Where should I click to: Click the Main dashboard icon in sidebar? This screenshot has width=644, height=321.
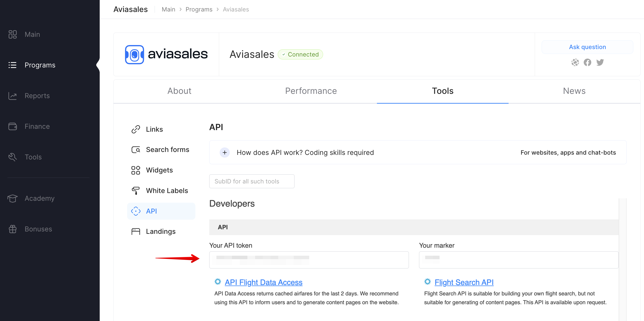click(13, 34)
